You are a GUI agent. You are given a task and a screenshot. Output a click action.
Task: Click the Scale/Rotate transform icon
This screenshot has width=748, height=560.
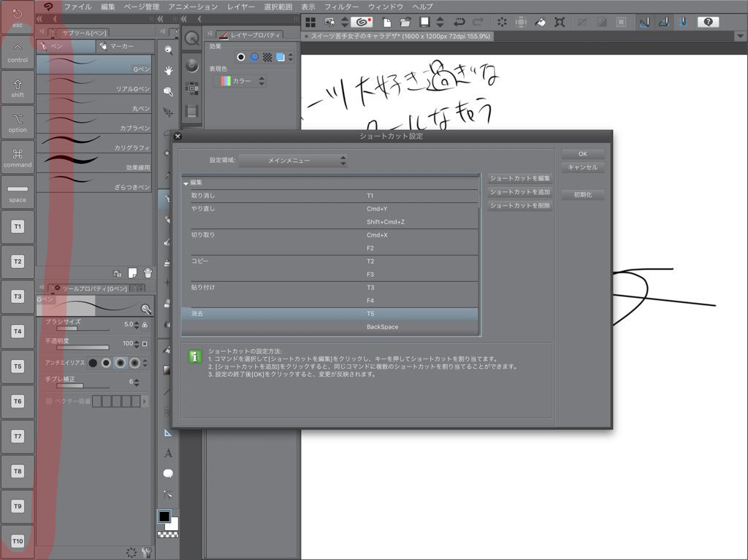[x=560, y=22]
